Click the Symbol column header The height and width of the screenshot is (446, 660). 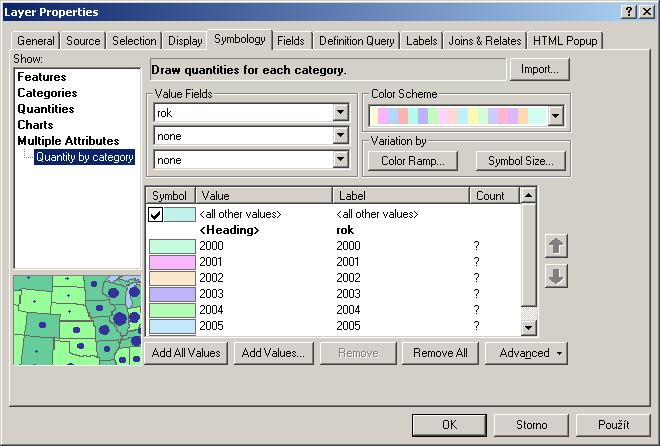[170, 196]
